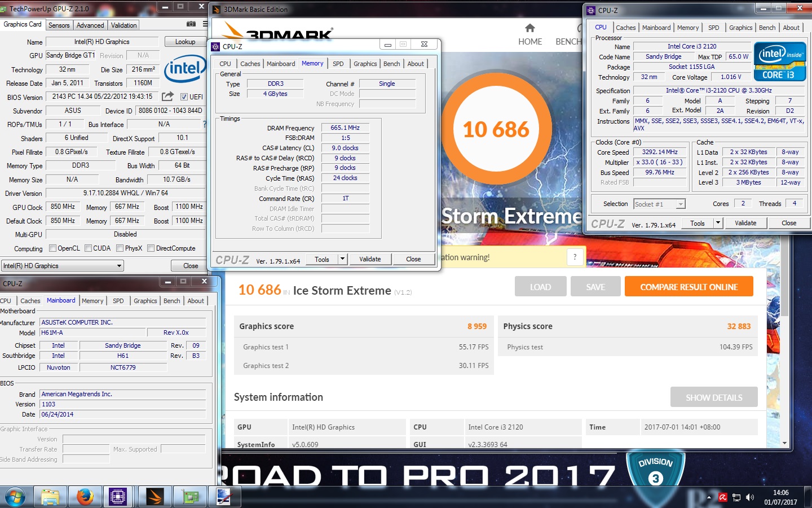Click the Save button in 3DMark
This screenshot has height=508, width=812.
click(595, 287)
